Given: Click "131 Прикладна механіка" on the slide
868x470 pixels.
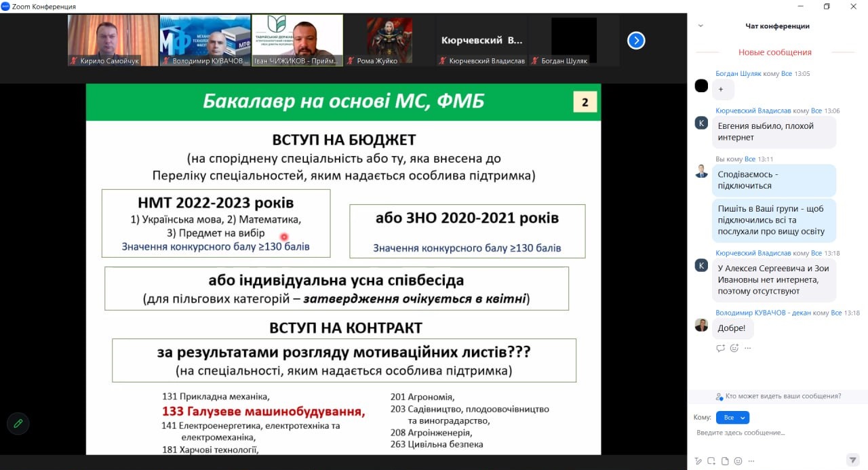Looking at the screenshot, I should tap(216, 396).
